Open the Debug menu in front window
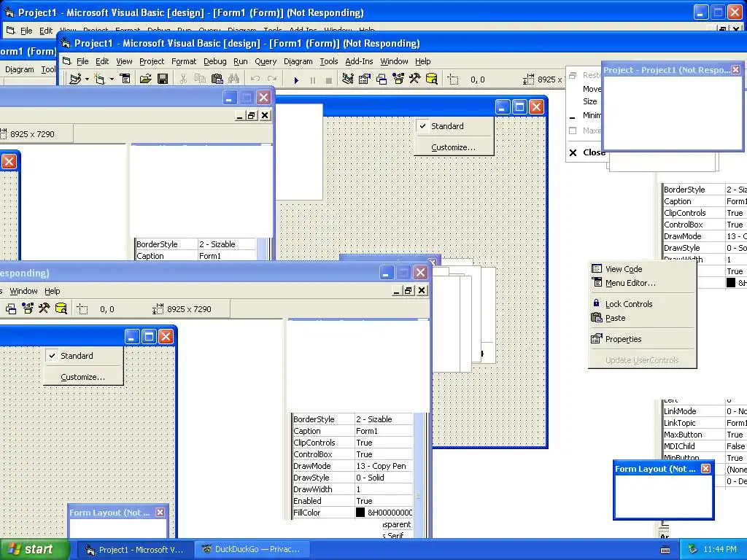Screen dimensions: 747x560 [215, 61]
